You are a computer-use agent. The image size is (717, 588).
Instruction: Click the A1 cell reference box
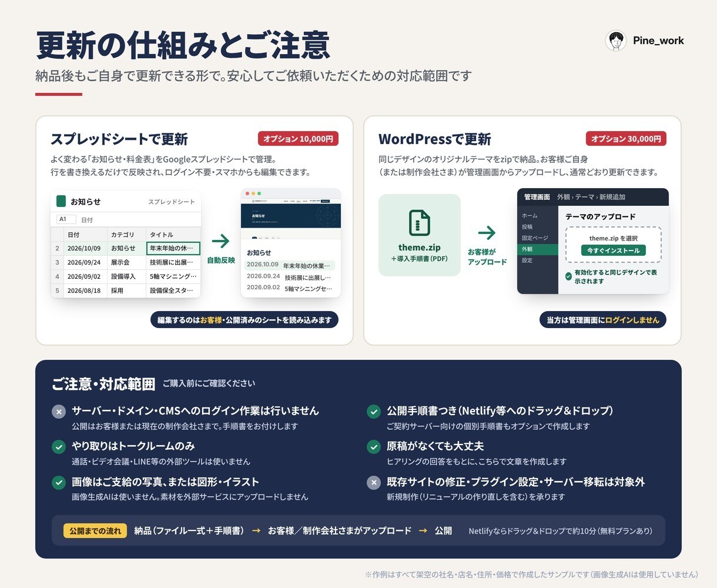coord(66,219)
